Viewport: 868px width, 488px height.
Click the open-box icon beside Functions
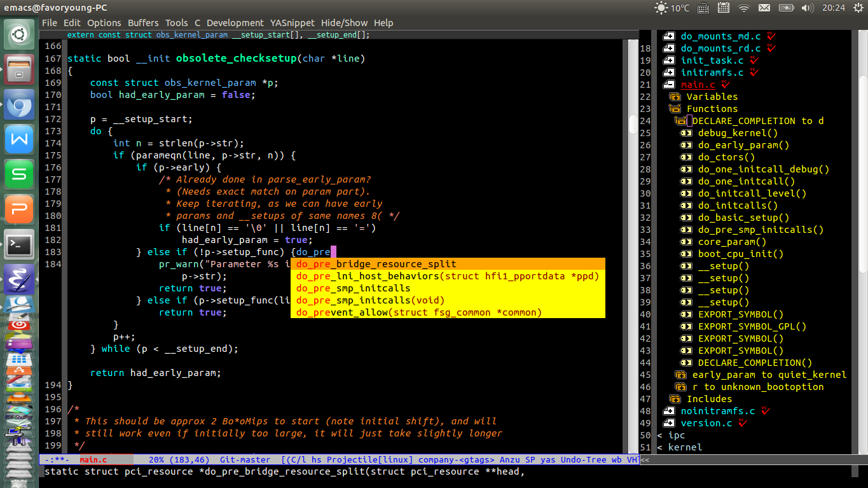point(674,109)
